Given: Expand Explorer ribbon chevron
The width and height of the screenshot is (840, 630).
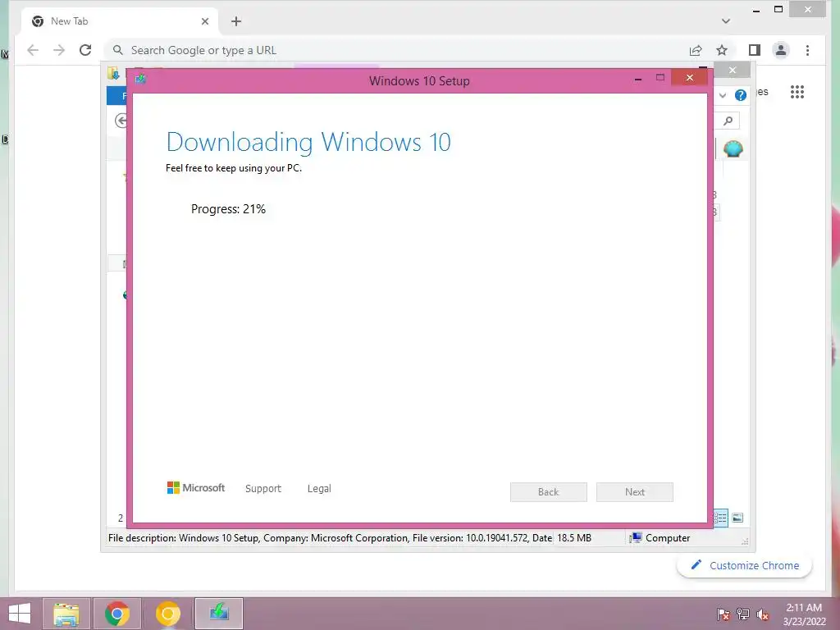Looking at the screenshot, I should (x=723, y=95).
